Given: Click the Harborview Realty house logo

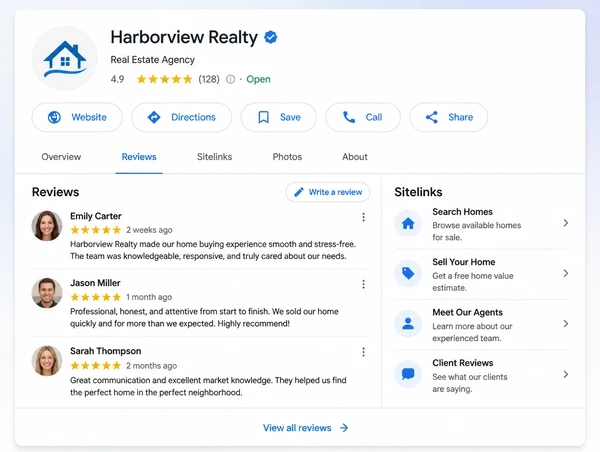Looking at the screenshot, I should (65, 58).
